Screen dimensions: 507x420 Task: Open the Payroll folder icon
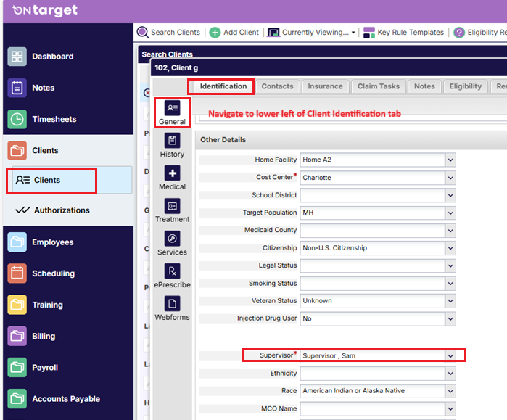pos(17,368)
